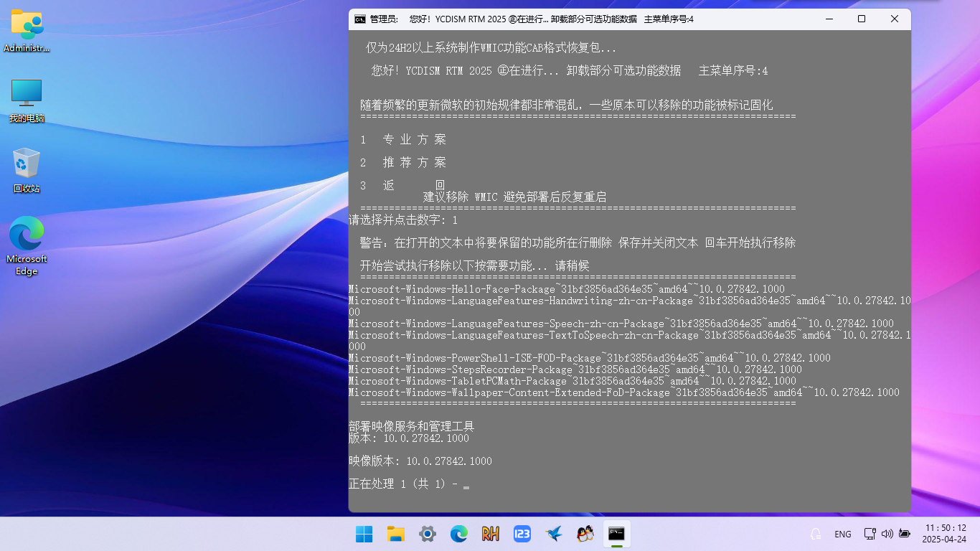The width and height of the screenshot is (980, 551).
Task: Open the blue bird app in the taskbar
Action: [554, 534]
